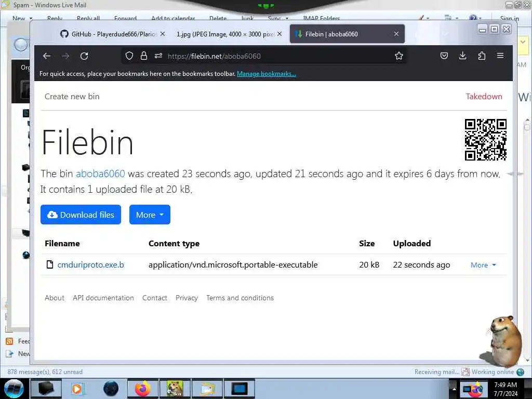The image size is (532, 399).
Task: Switch to the GitHub Playerdude666 tab
Action: [113, 34]
